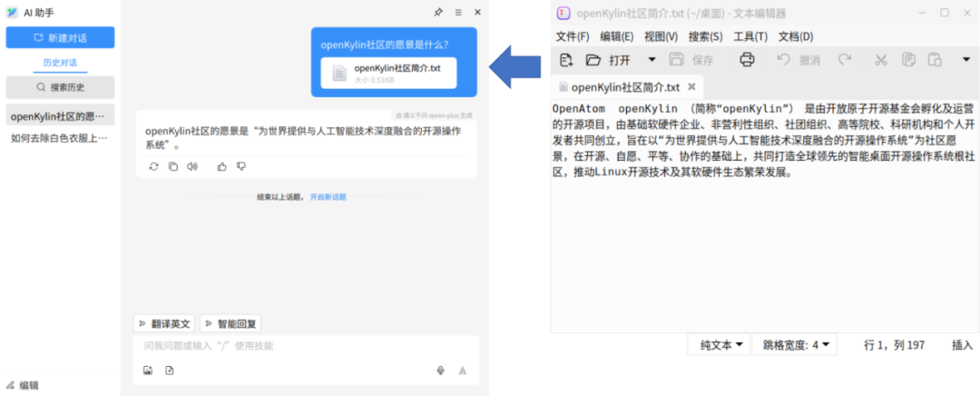Copy the AI answer text

coord(173,166)
